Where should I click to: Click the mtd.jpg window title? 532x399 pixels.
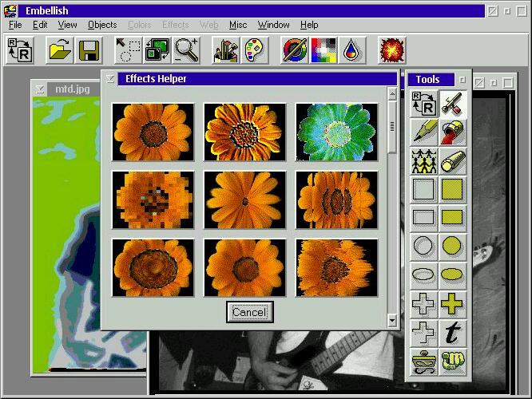72,89
